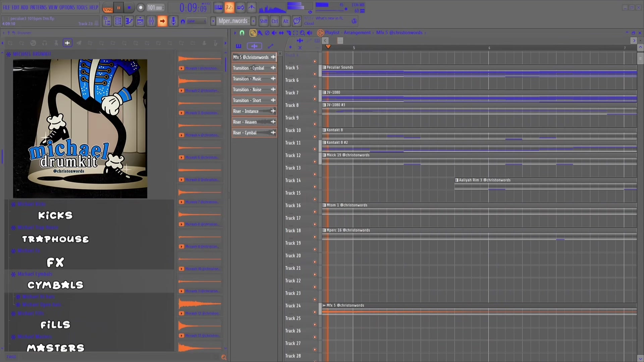The image size is (644, 362).
Task: Open the Peculiar Sounds clip menu
Action: 324,67
